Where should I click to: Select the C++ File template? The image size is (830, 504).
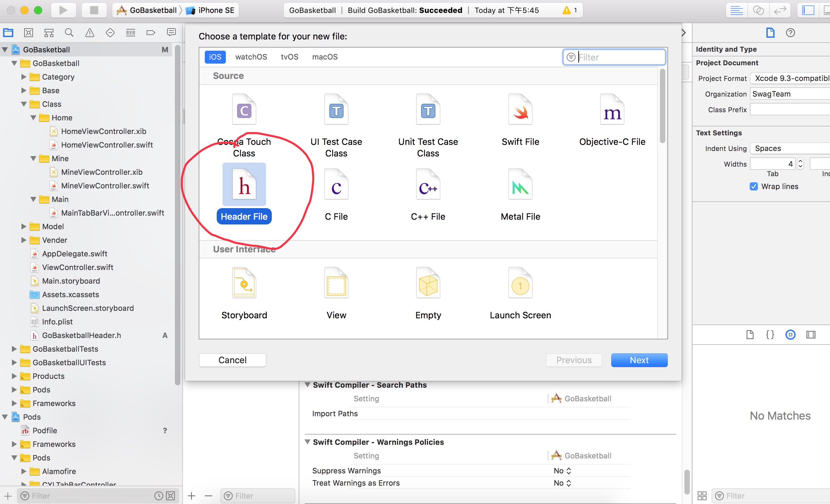point(428,185)
